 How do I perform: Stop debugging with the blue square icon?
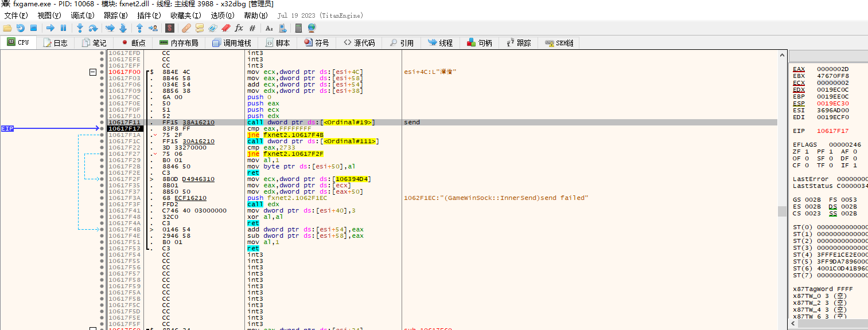(33, 27)
